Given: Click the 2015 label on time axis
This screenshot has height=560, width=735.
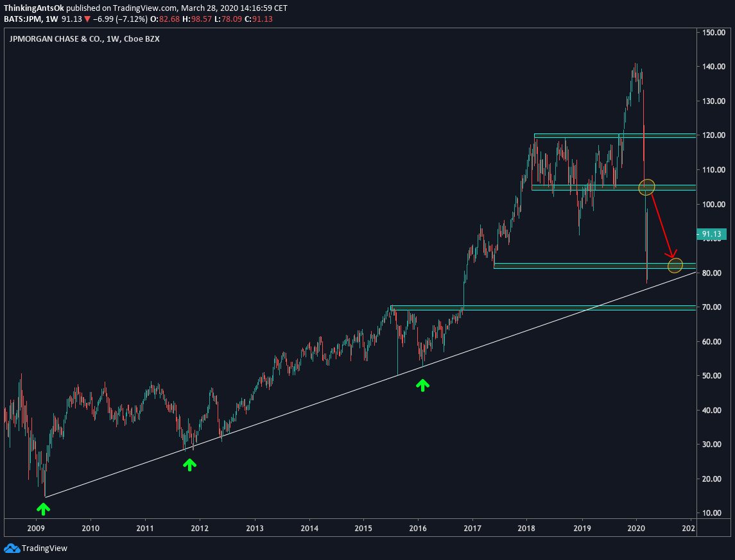Looking at the screenshot, I should click(x=363, y=529).
